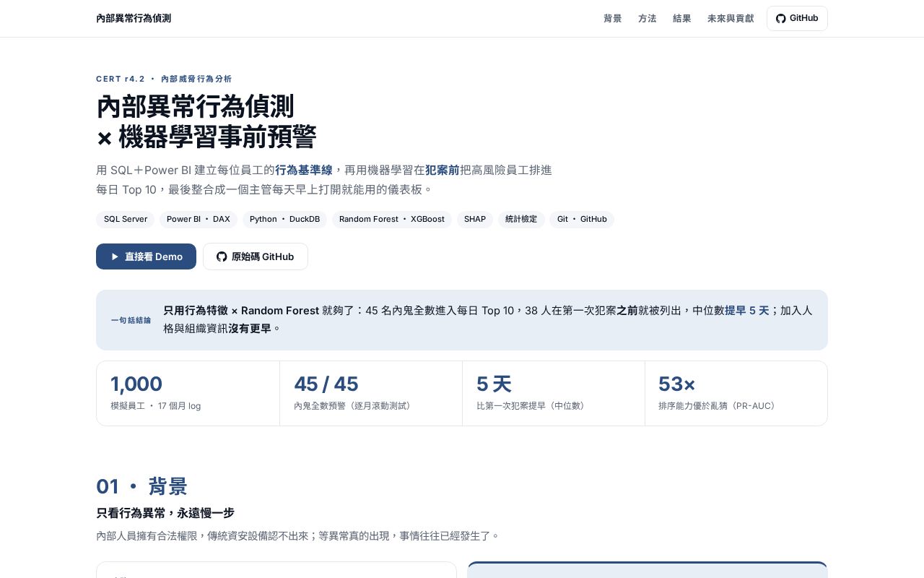Click the Random Forest・XGBoost tag
Screen dimensions: 924x578
pyautogui.click(x=392, y=220)
